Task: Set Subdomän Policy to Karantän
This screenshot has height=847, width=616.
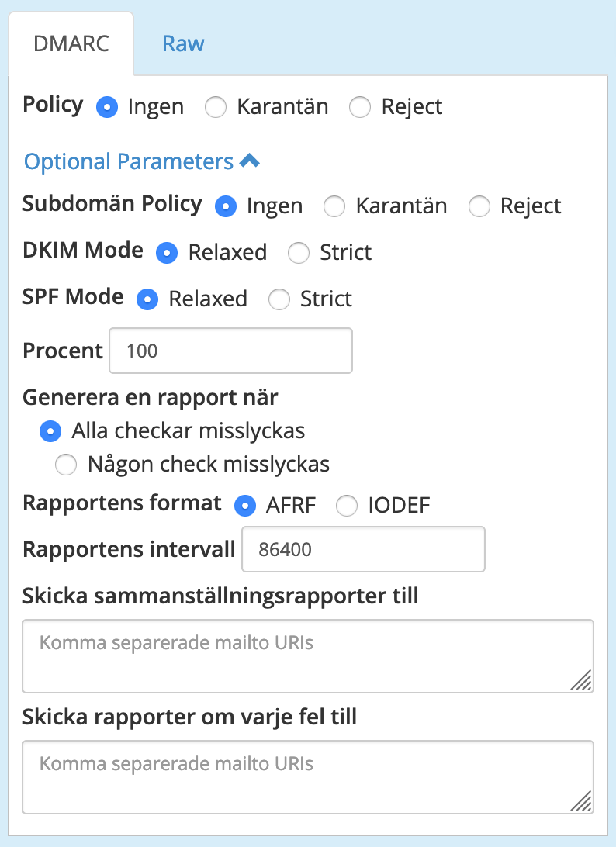Action: point(334,206)
